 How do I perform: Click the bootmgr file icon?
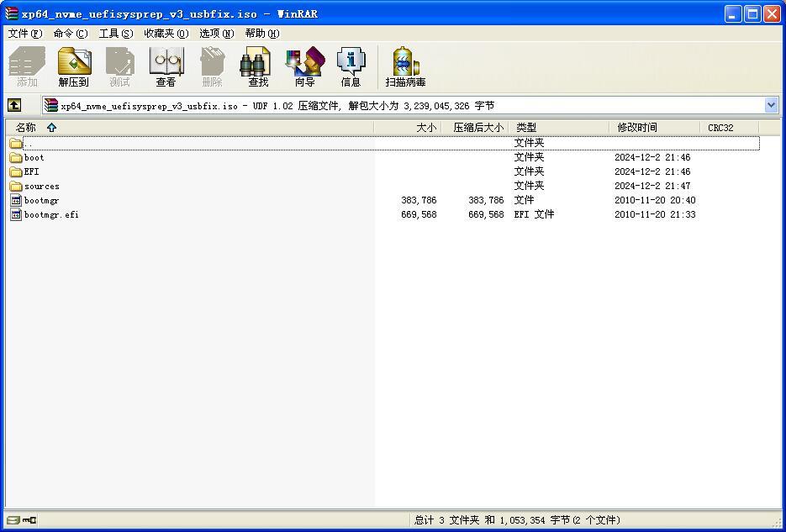16,200
